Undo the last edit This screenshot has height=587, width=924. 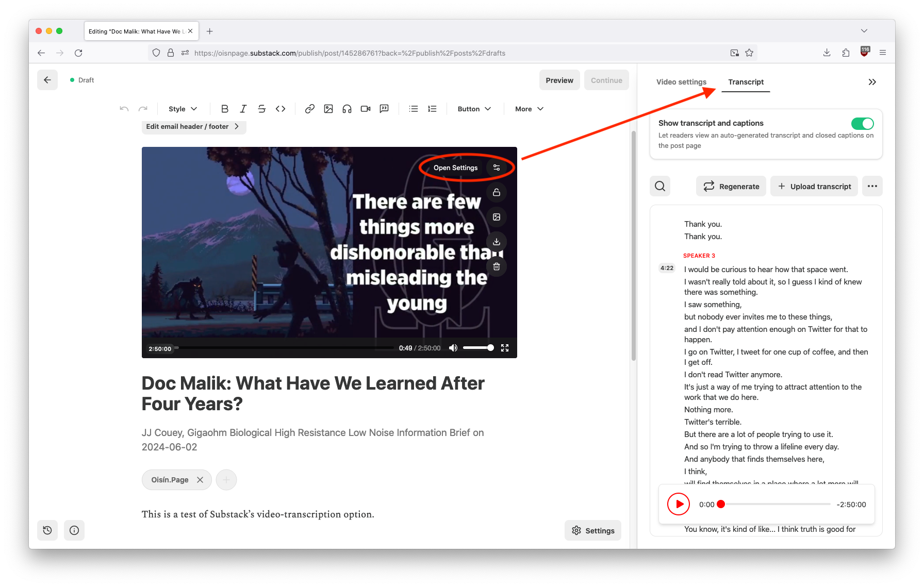click(124, 109)
